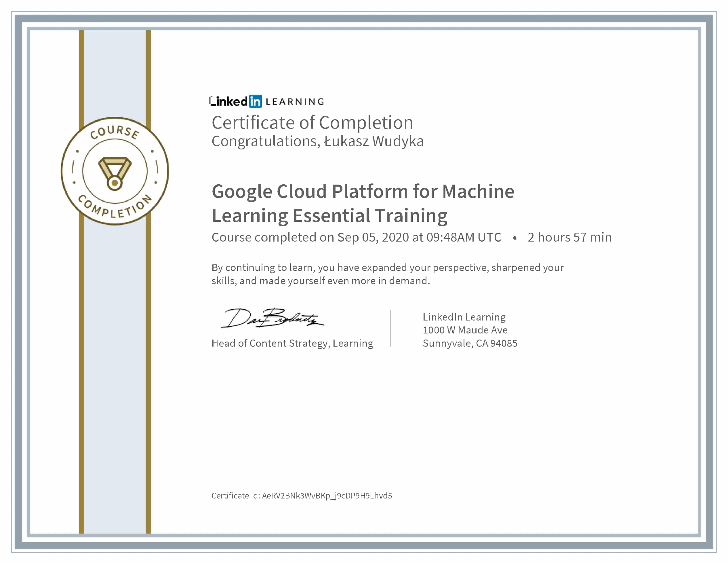Click the 'Linked' wordmark text
The image size is (728, 563).
pos(229,101)
